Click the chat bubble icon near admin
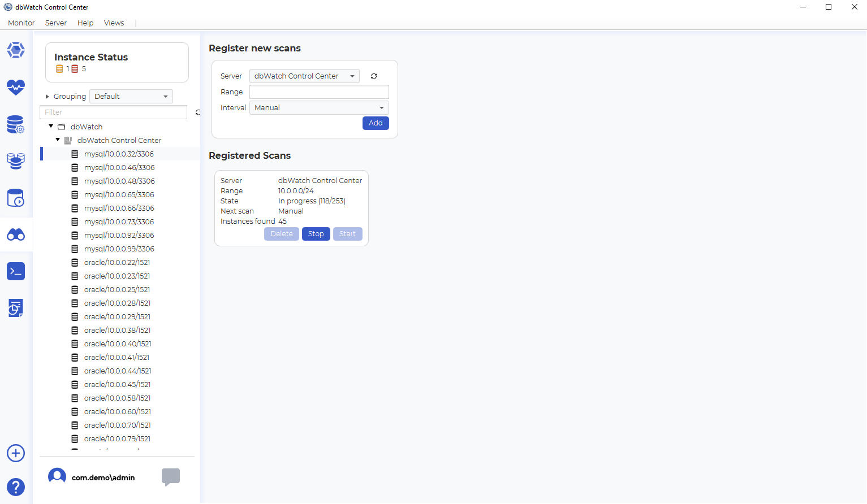867x504 pixels. point(171,477)
